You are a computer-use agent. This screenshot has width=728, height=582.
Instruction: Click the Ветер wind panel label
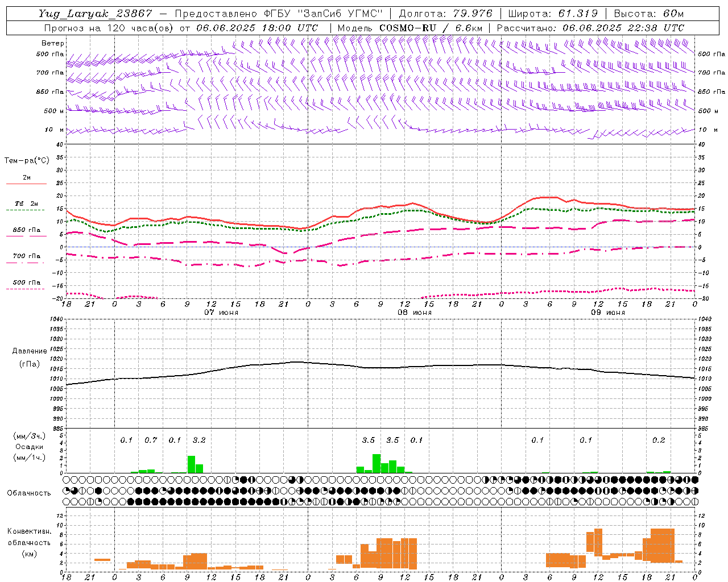pyautogui.click(x=53, y=43)
